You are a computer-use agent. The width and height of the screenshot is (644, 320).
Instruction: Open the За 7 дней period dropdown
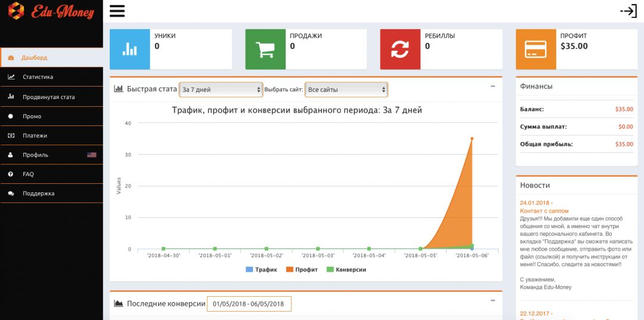coord(221,90)
